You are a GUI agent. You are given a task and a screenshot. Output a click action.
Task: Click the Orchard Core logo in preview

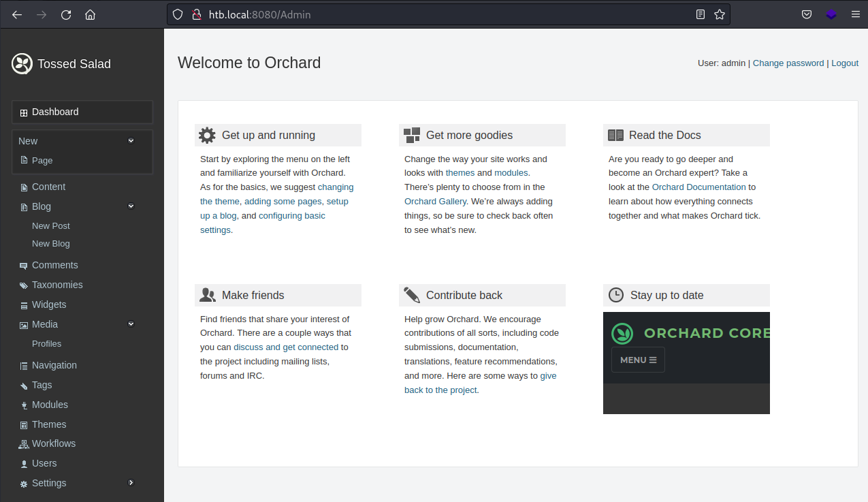point(622,333)
